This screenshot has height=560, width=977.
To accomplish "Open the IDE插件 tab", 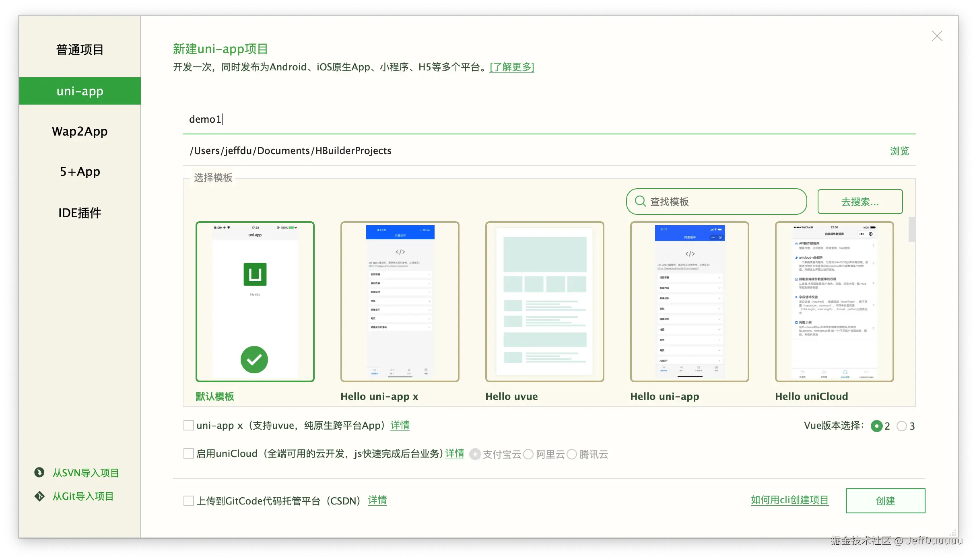I will click(80, 213).
